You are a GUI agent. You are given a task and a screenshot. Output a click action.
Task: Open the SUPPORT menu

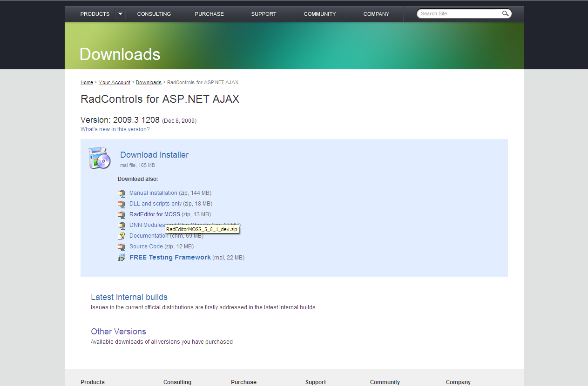[x=264, y=14]
